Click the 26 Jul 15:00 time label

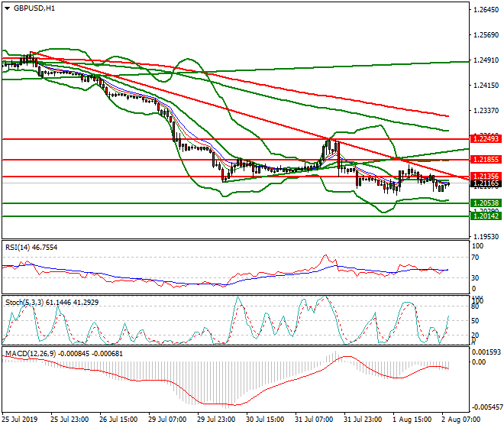[x=118, y=420]
